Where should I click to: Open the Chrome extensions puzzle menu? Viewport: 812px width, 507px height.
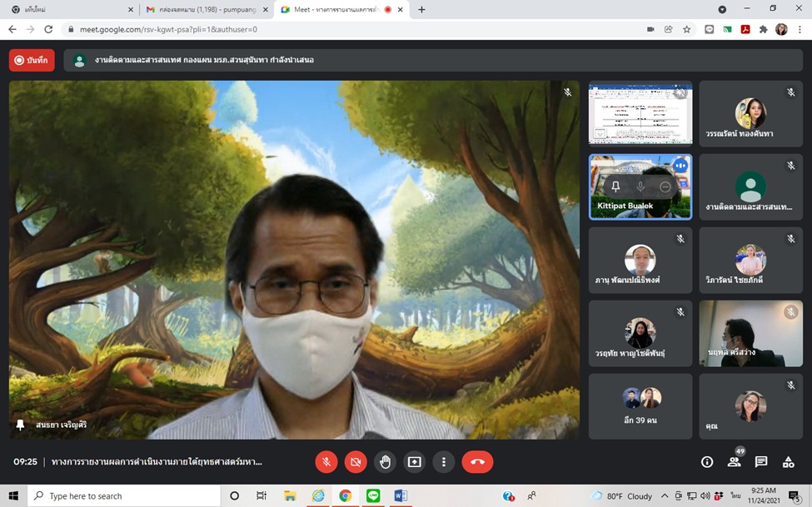763,29
